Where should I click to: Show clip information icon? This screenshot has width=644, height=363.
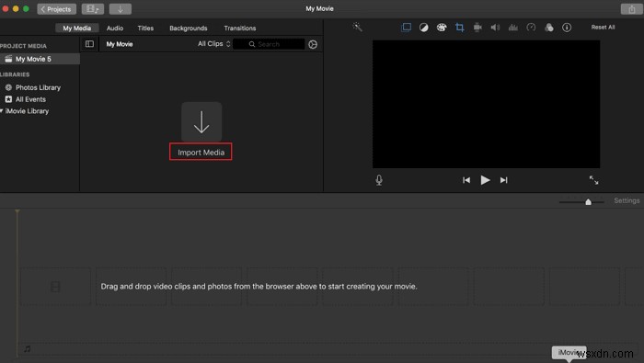[x=567, y=28]
